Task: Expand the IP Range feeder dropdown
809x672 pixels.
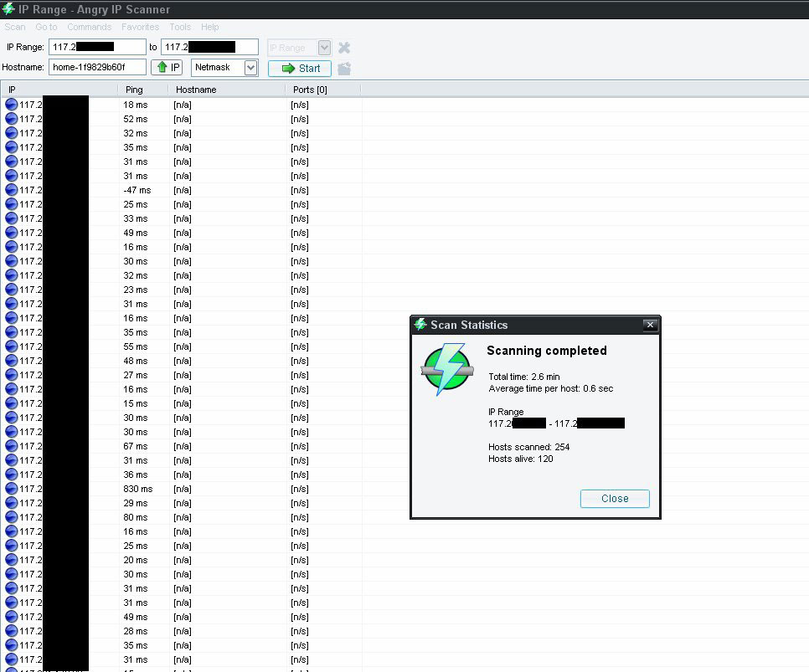Action: click(324, 48)
